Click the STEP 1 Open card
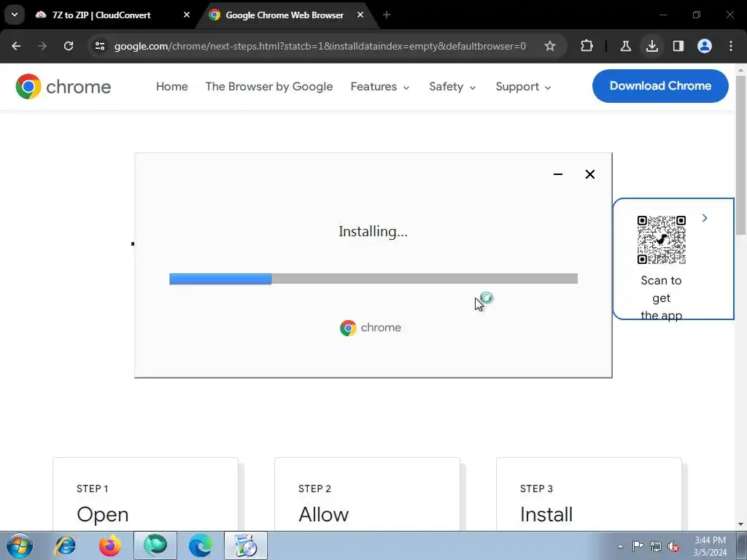The width and height of the screenshot is (747, 560). (x=145, y=495)
